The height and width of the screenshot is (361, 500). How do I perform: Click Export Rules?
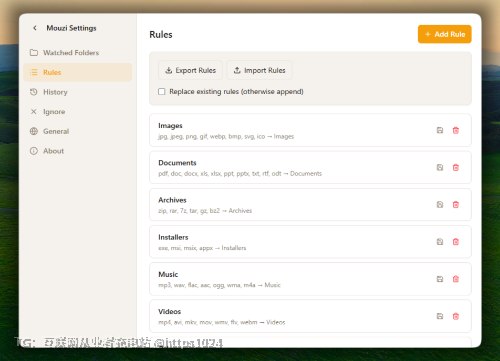[x=190, y=70]
